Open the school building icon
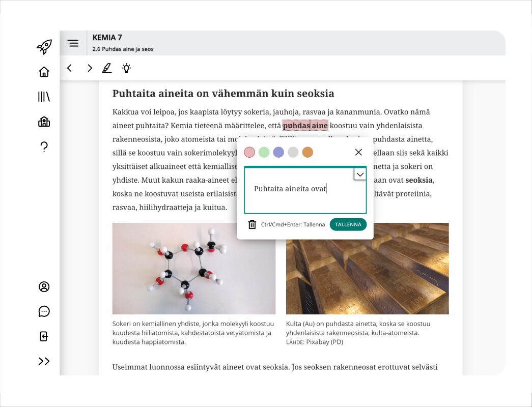 click(x=44, y=122)
